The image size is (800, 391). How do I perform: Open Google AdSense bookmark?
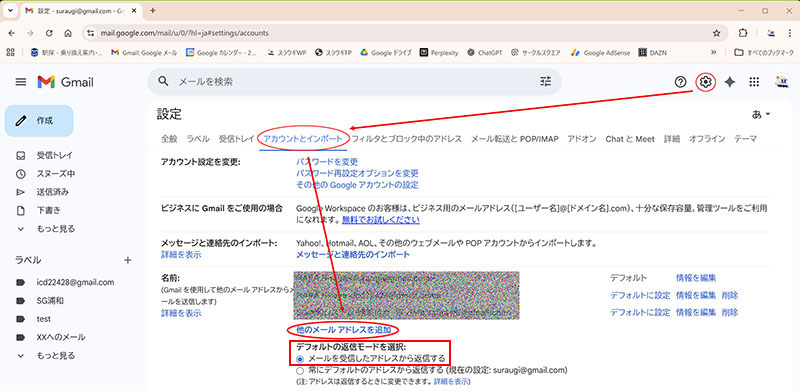[x=600, y=52]
